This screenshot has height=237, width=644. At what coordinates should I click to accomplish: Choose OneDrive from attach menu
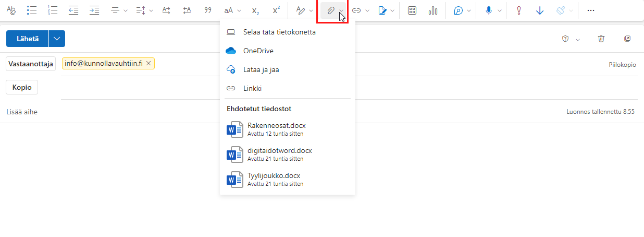pos(288,51)
